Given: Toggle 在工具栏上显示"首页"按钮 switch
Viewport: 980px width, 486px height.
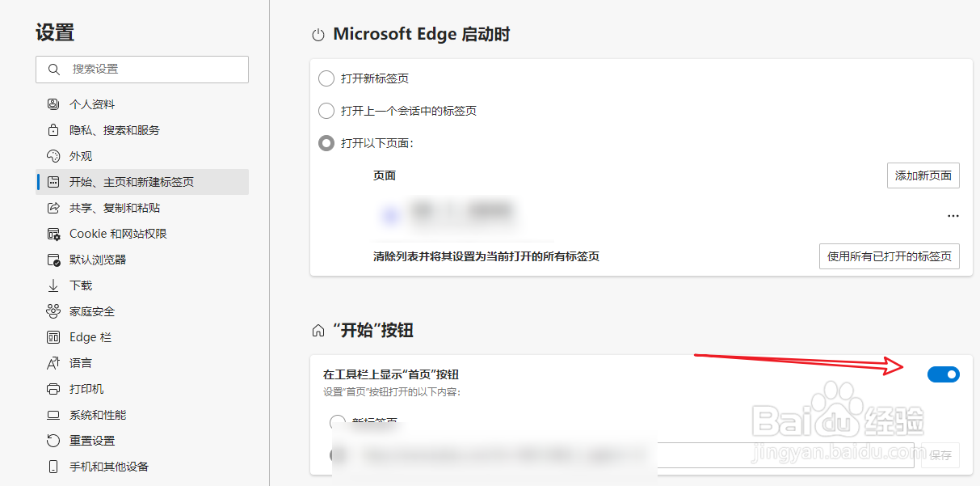Looking at the screenshot, I should pos(943,374).
